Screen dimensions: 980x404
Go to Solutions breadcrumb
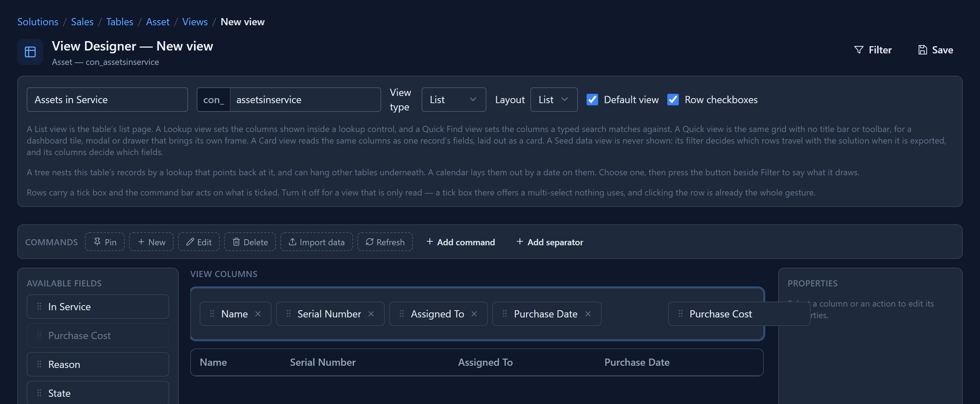[x=38, y=22]
